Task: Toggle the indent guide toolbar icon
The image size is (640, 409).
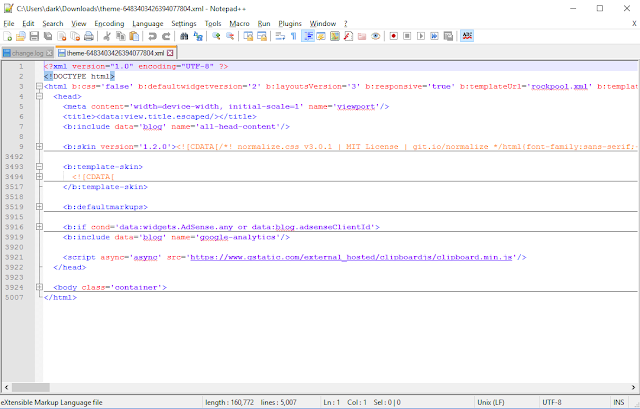Action: (307, 36)
